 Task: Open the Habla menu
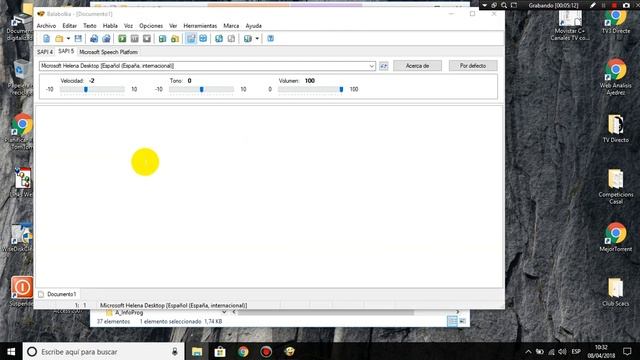pyautogui.click(x=110, y=26)
